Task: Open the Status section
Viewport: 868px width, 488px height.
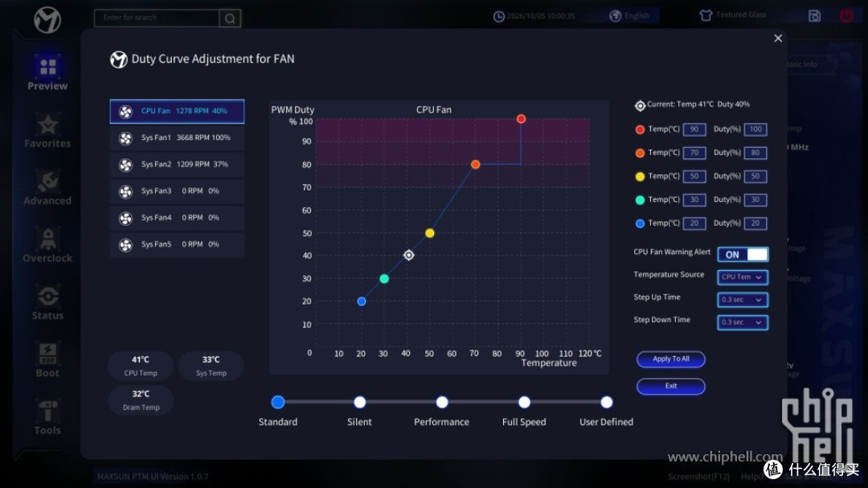Action: [x=47, y=303]
